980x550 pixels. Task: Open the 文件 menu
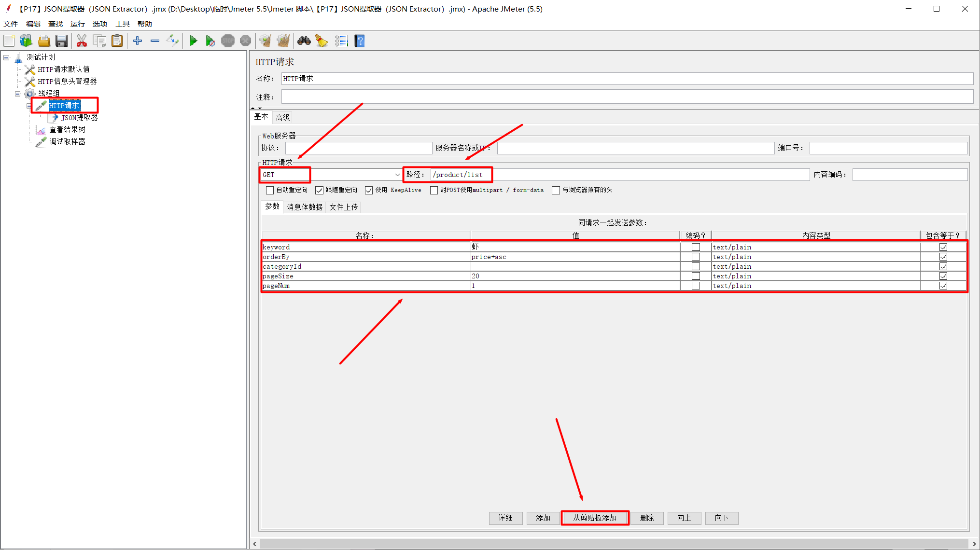pyautogui.click(x=11, y=24)
